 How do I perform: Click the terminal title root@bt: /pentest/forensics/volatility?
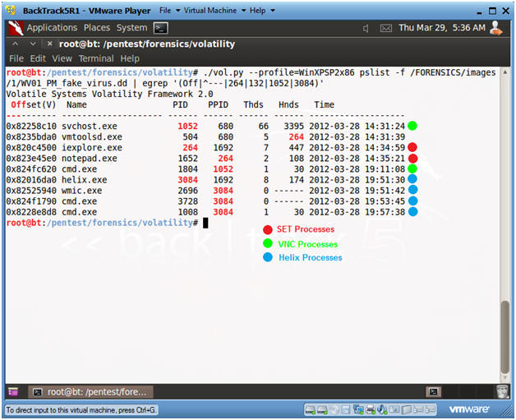click(x=147, y=44)
